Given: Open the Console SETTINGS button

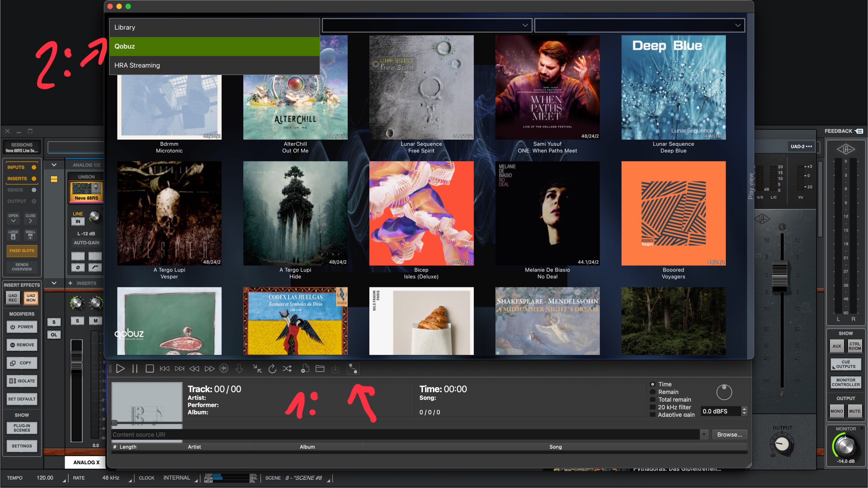Looking at the screenshot, I should [x=22, y=446].
